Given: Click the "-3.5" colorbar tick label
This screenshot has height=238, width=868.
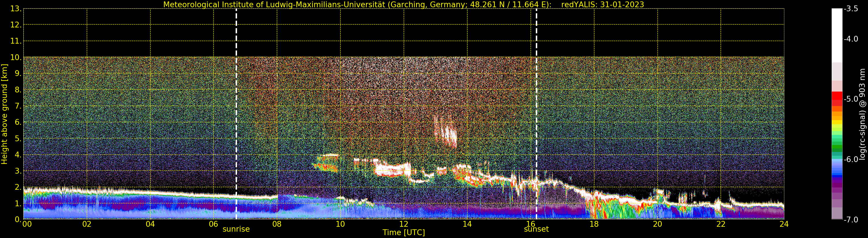Looking at the screenshot, I should pos(851,9).
